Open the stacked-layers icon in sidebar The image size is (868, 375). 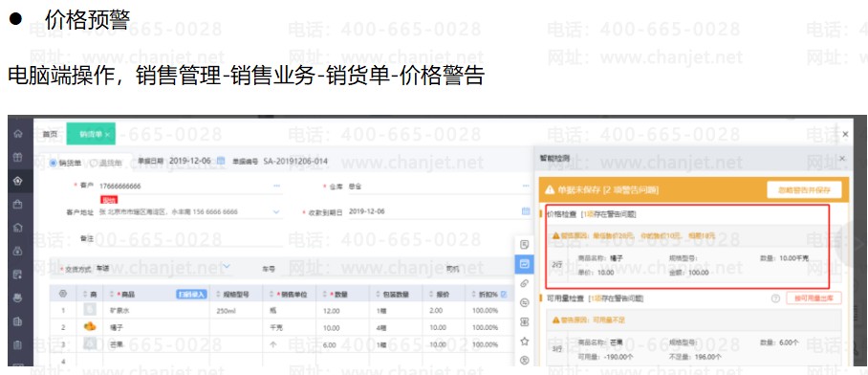tap(18, 298)
